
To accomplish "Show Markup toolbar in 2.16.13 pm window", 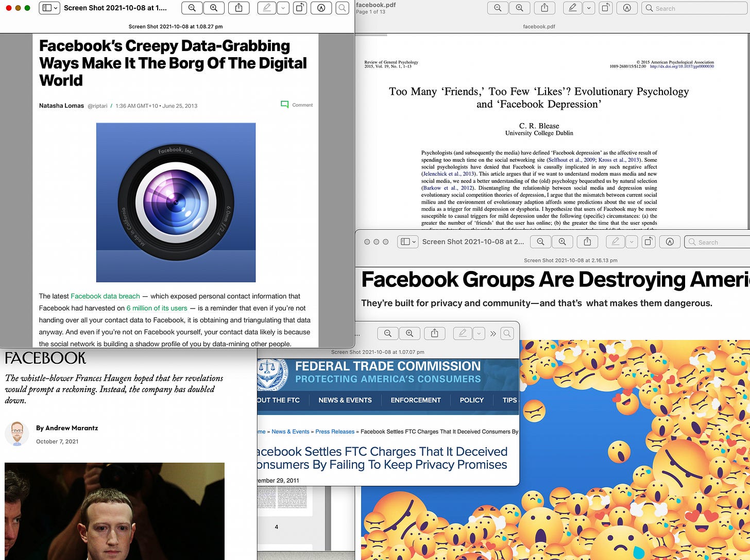I will click(x=670, y=242).
